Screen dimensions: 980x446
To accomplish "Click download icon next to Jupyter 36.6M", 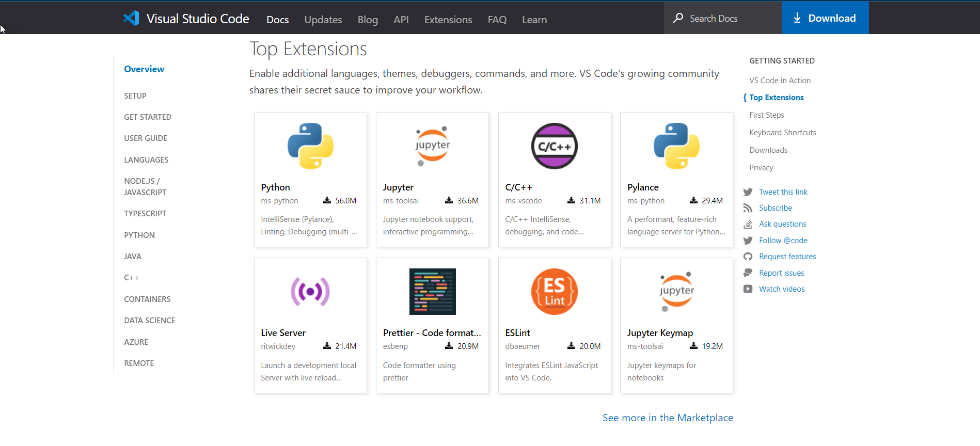I will [449, 200].
